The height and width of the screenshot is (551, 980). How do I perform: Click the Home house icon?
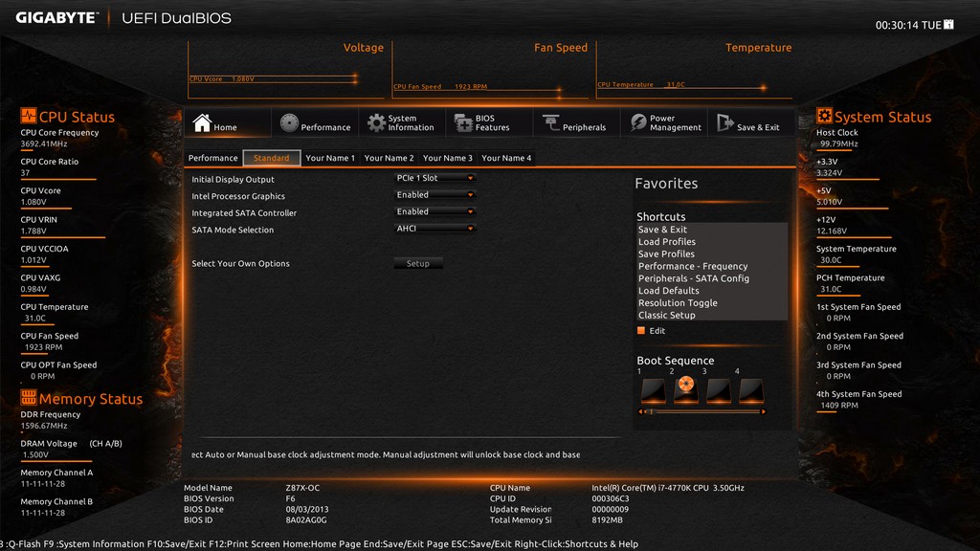202,123
